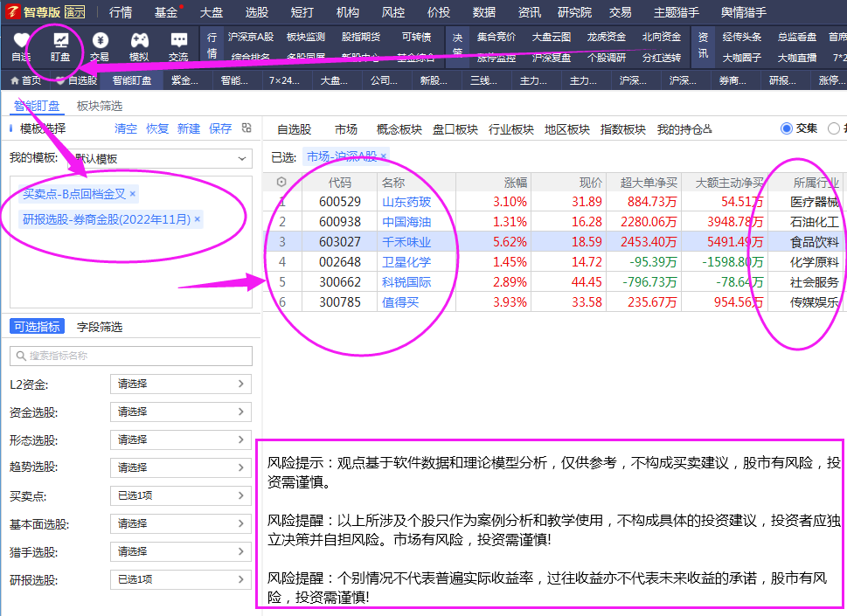Click the table column settings gear icon

point(281,182)
